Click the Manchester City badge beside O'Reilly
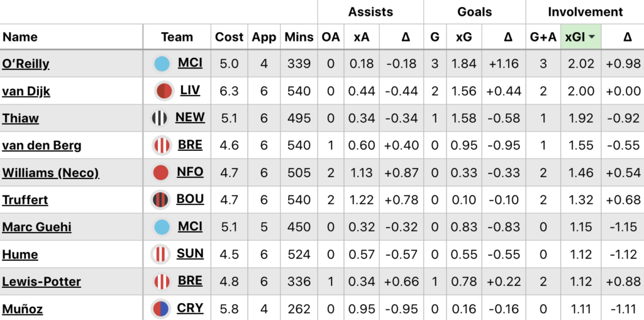 click(x=162, y=63)
